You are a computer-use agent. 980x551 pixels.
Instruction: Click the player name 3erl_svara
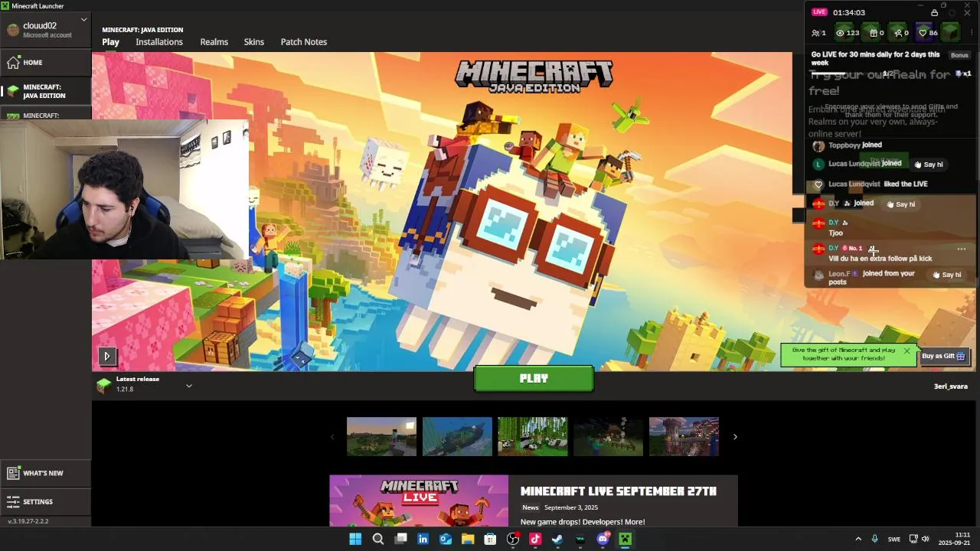tap(951, 386)
